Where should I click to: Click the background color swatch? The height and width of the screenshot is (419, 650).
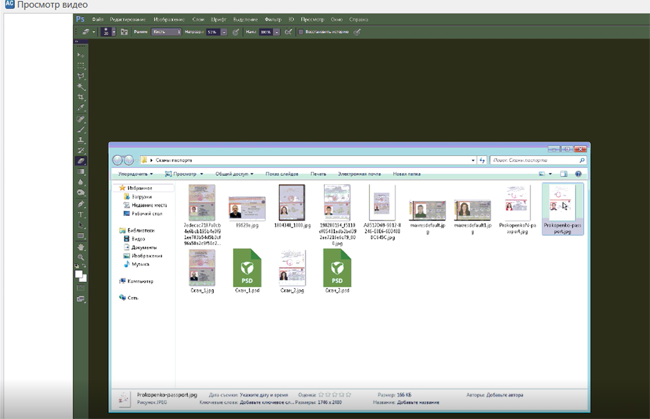(x=84, y=279)
